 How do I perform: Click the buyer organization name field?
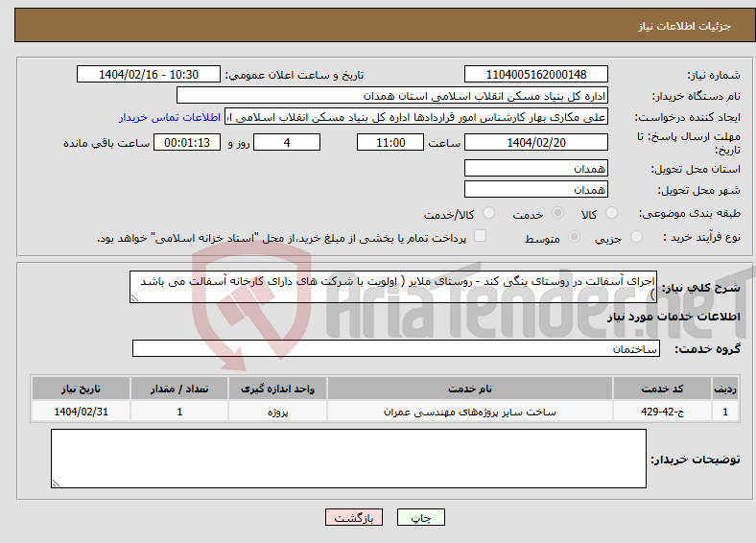point(392,96)
